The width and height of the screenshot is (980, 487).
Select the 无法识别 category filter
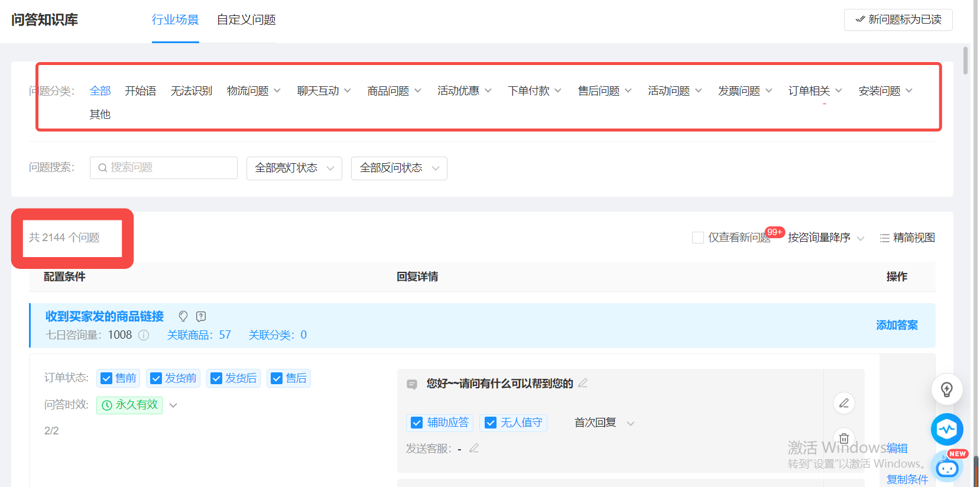coord(192,90)
